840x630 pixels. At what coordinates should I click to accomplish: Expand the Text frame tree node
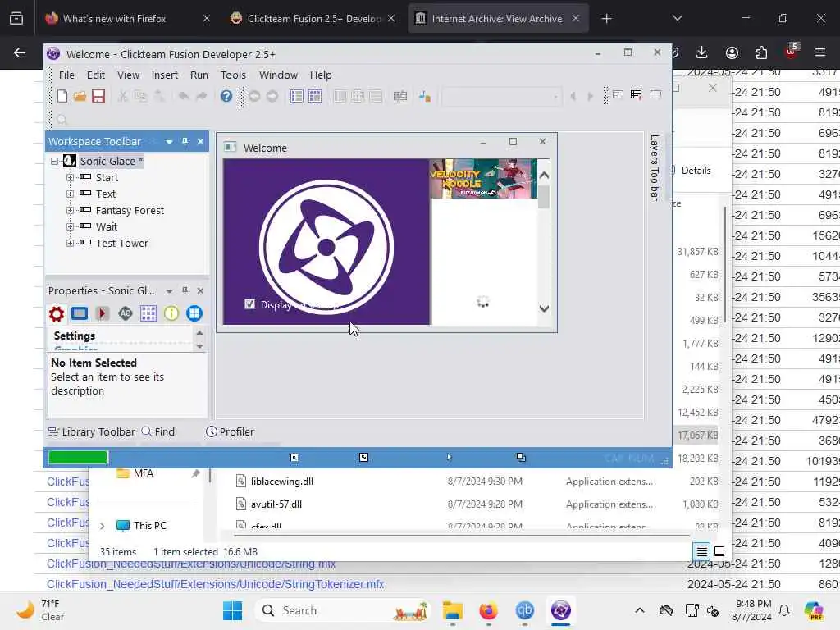[x=71, y=194]
